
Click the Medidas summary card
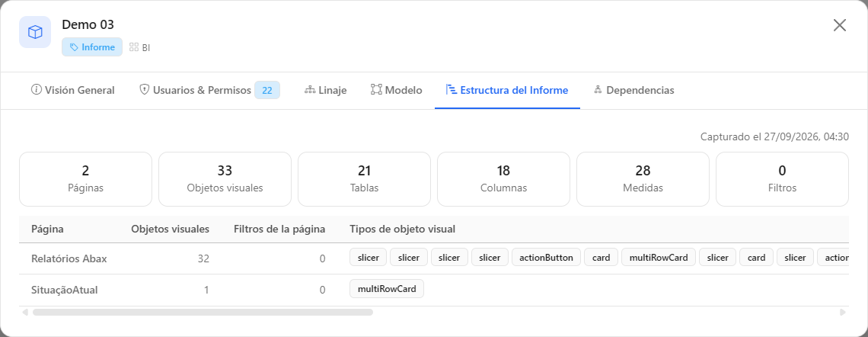[643, 179]
